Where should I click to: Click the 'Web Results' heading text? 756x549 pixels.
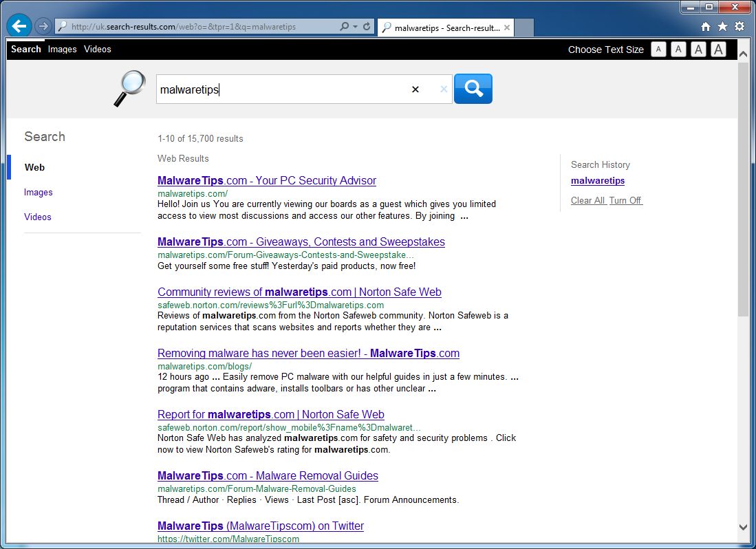183,158
